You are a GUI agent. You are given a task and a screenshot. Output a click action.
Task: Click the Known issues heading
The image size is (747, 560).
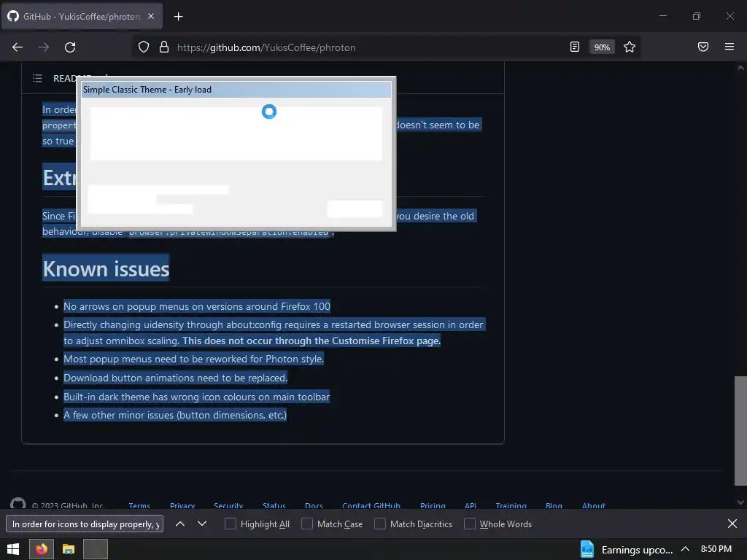106,268
